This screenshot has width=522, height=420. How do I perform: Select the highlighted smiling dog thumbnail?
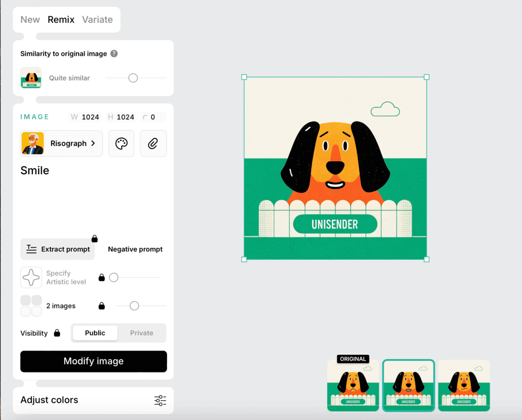[x=409, y=386]
